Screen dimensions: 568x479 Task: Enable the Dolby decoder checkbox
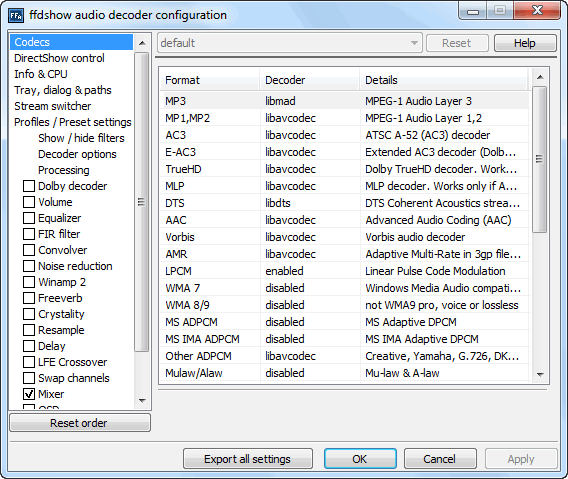[x=29, y=186]
